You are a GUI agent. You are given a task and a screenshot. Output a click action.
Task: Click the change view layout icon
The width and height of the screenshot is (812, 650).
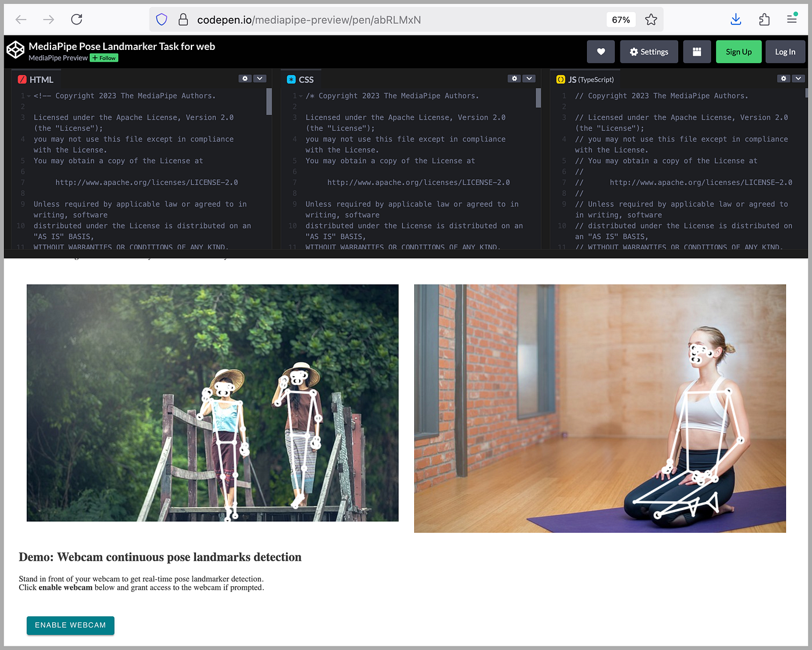[x=697, y=52]
